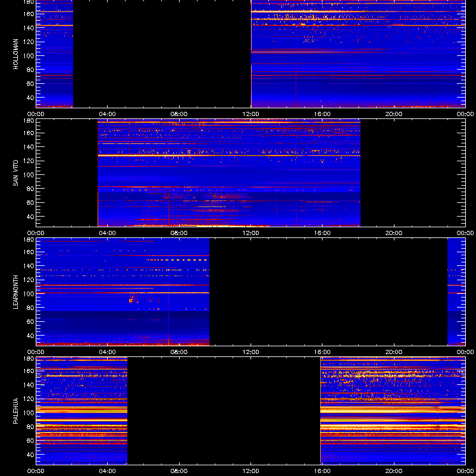Pick the 04:00 time label under Learmonth panel
The height and width of the screenshot is (476, 476).
click(108, 352)
